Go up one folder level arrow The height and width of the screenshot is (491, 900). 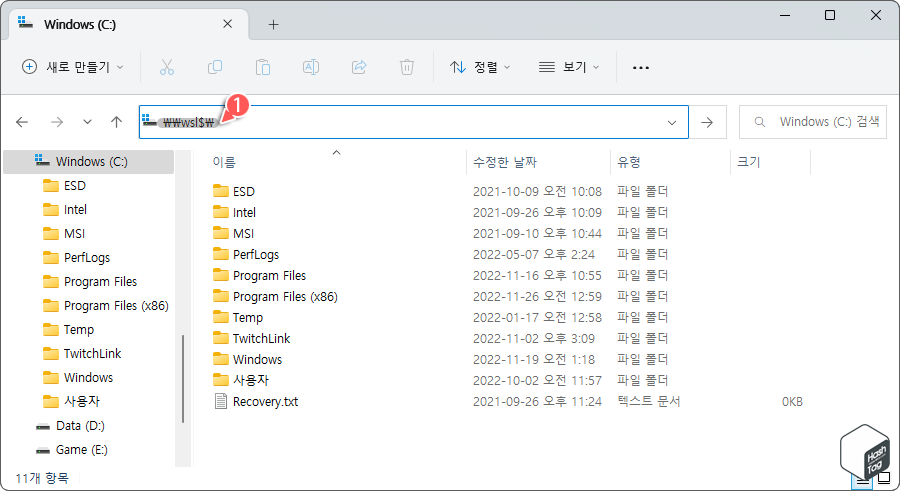pos(117,122)
